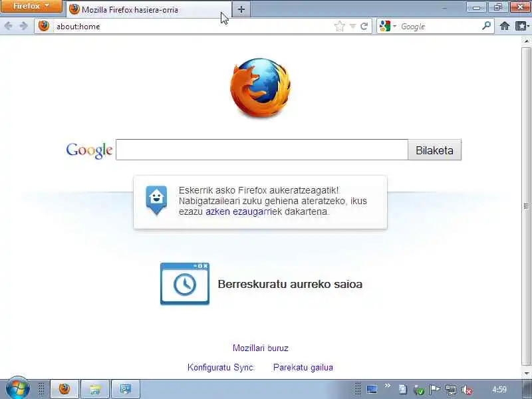Open the Windows Start menu

point(17,388)
